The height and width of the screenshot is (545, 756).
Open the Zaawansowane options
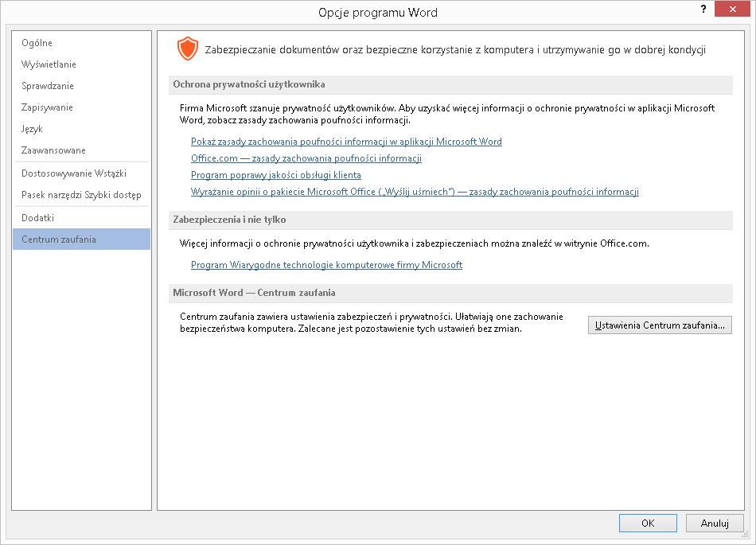81,150
